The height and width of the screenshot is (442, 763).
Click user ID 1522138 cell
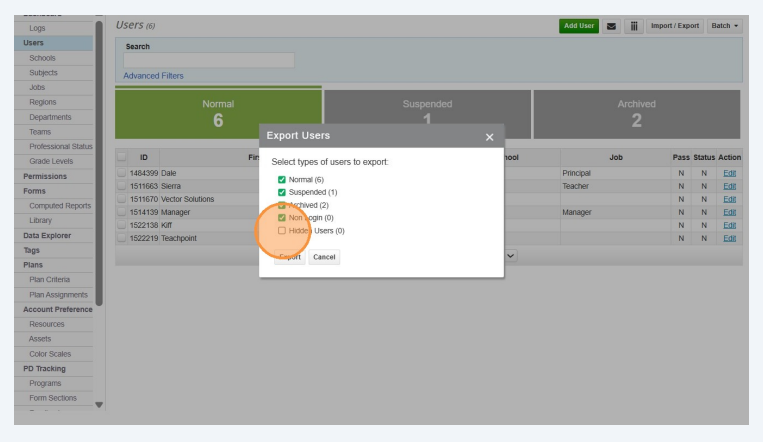(144, 225)
